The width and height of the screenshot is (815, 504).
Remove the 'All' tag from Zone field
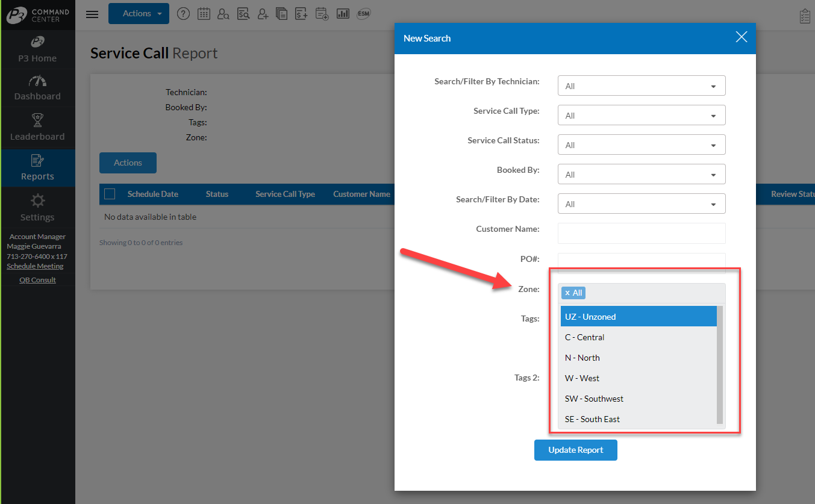pos(567,293)
